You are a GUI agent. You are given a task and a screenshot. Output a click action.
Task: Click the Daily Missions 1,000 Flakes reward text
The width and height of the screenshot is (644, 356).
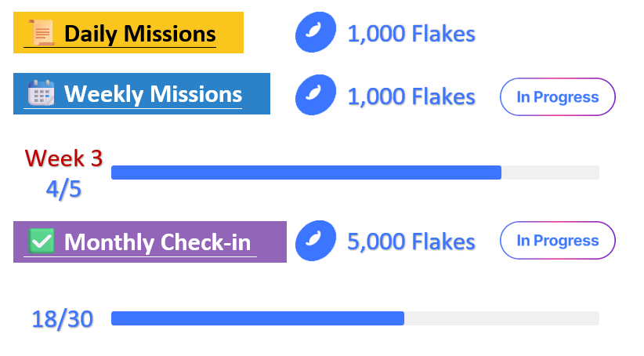[x=411, y=34]
